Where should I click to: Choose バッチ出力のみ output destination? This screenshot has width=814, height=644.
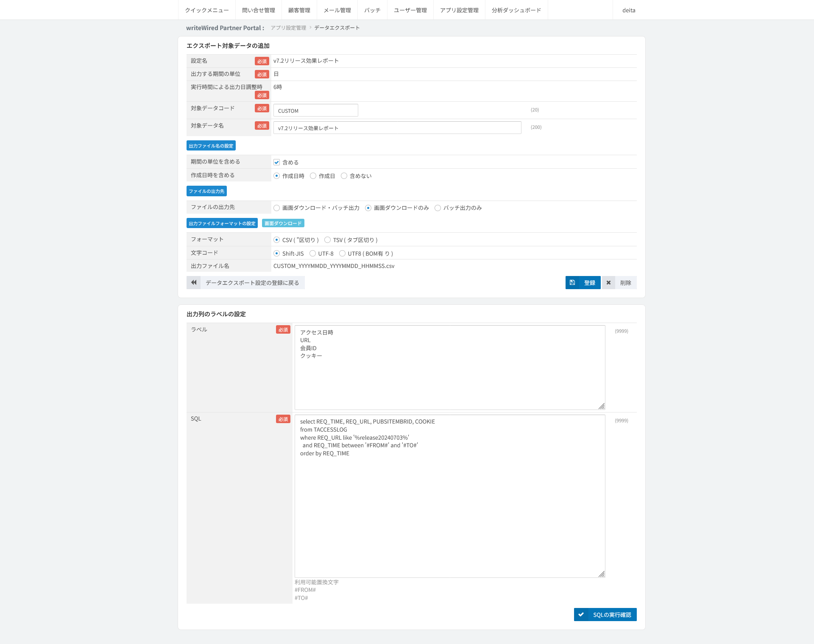tap(438, 208)
